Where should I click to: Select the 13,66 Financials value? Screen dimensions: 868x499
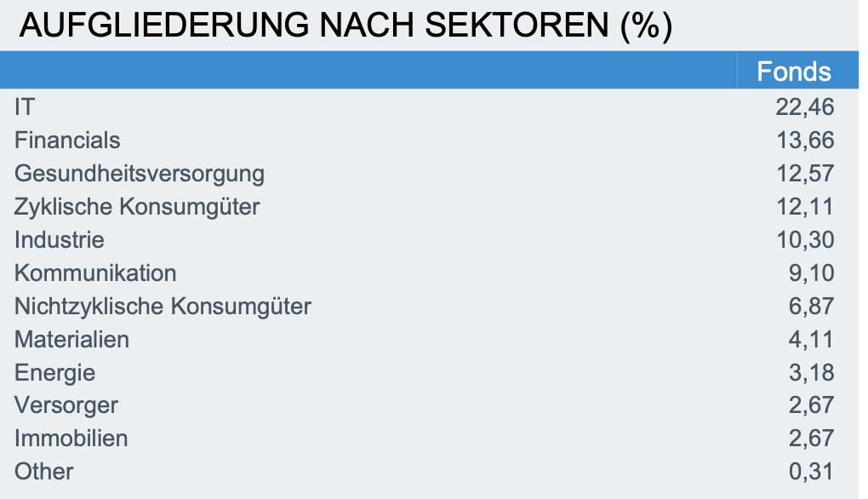click(804, 140)
